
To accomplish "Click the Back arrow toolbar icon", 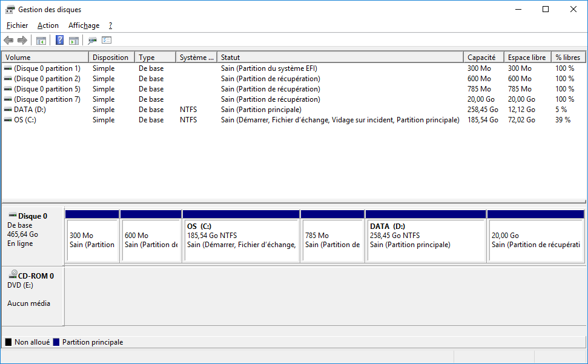I will coord(8,40).
